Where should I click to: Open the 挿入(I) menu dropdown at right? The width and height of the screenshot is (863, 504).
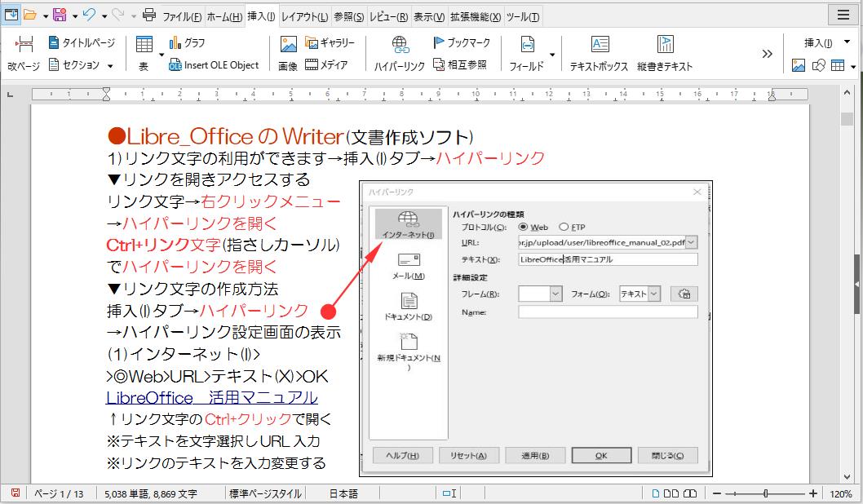click(x=848, y=42)
